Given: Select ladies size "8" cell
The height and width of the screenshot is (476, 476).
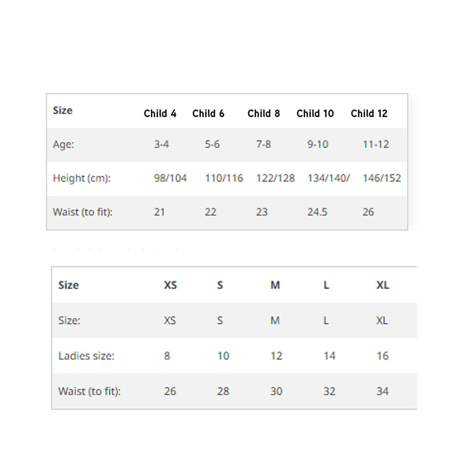Looking at the screenshot, I should pos(167,356).
